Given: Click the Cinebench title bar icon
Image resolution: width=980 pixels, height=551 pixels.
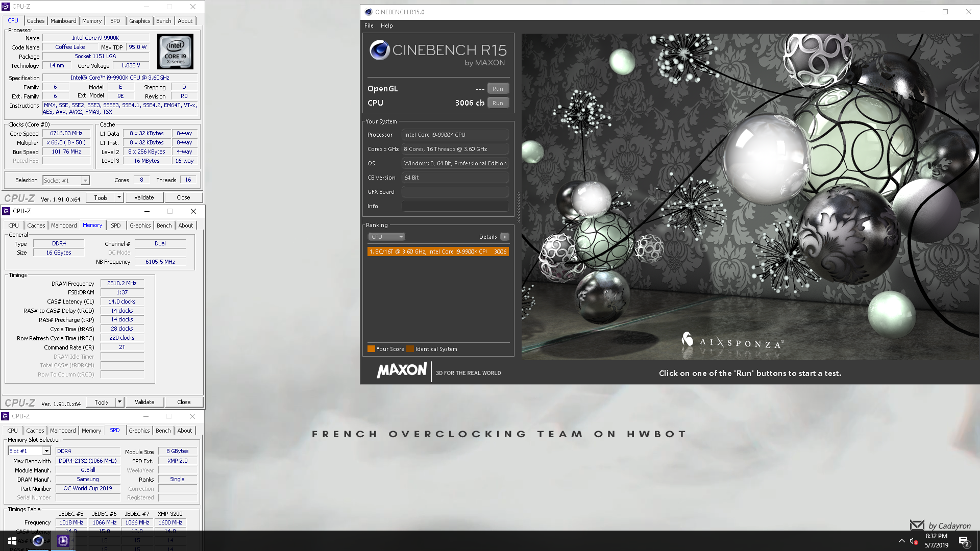Looking at the screenshot, I should (x=369, y=12).
